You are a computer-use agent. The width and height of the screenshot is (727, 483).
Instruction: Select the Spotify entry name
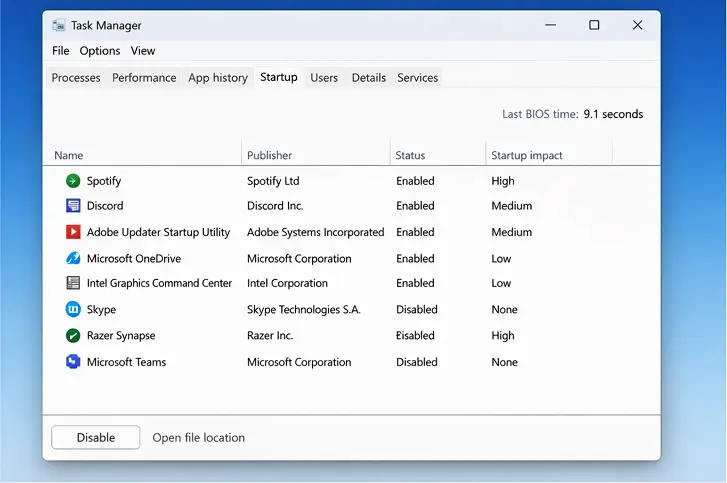pos(104,181)
